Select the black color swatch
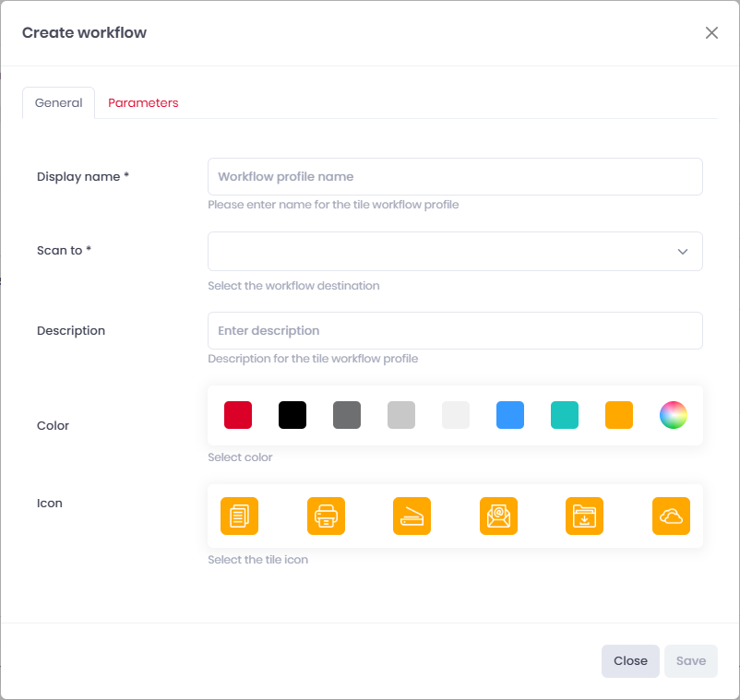The height and width of the screenshot is (700, 740). (292, 415)
